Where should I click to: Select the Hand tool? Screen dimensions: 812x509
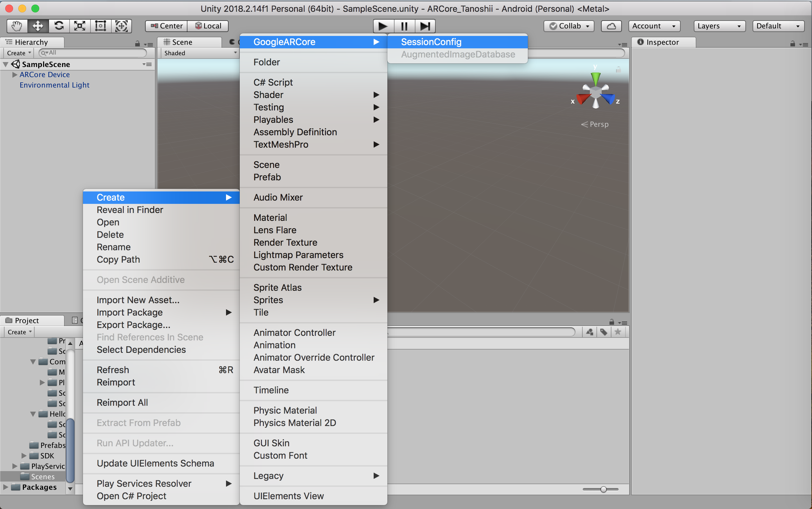(17, 26)
